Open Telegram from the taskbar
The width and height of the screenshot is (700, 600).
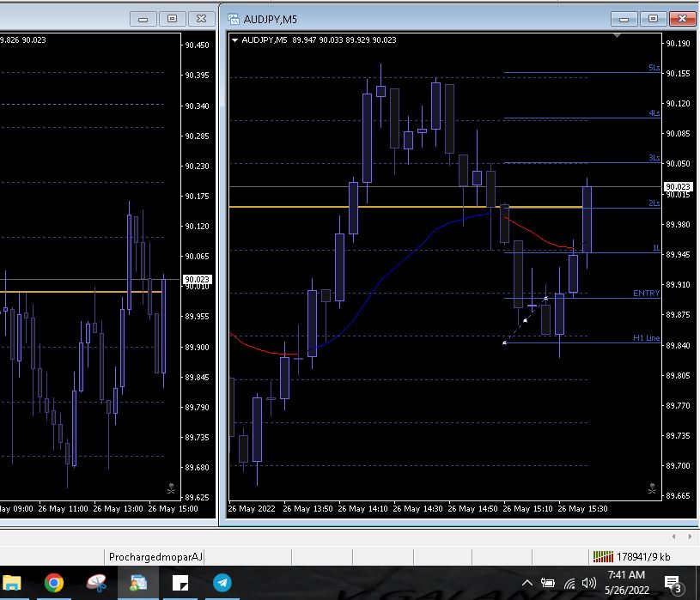pos(222,584)
